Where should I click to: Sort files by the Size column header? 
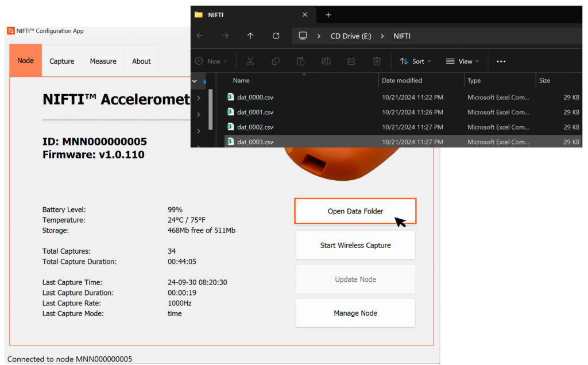pos(544,80)
